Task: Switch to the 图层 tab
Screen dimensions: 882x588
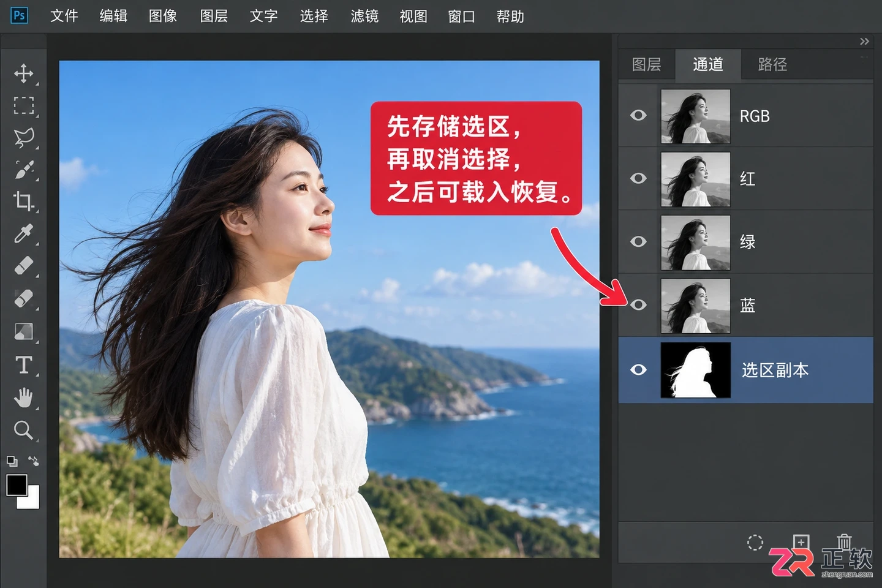Action: click(646, 64)
